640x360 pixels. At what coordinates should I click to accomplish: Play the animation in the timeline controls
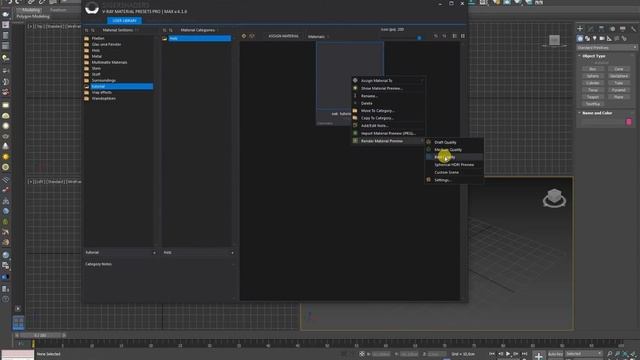pyautogui.click(x=508, y=354)
